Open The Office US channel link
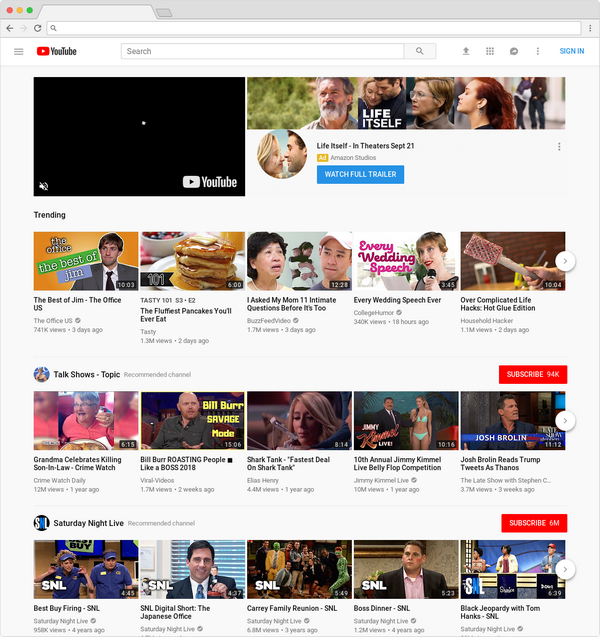Screen dimensions: 600x637 [53, 321]
